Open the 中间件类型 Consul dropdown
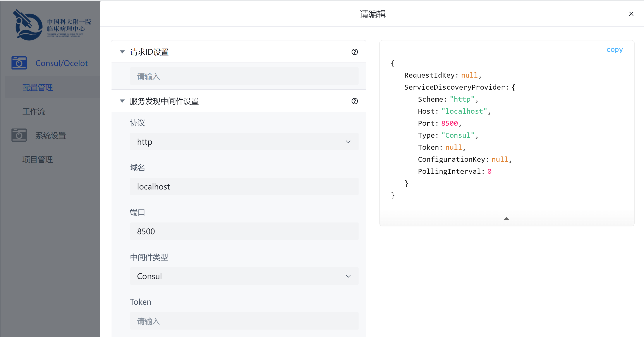 (244, 276)
